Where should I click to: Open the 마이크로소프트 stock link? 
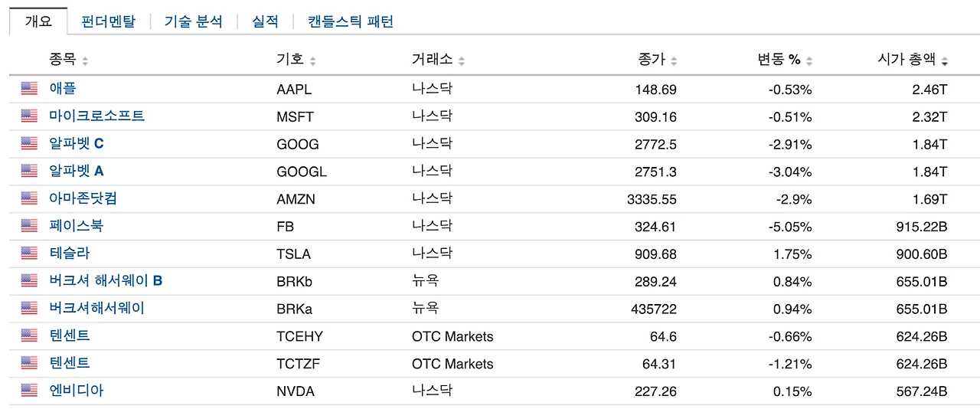(96, 116)
